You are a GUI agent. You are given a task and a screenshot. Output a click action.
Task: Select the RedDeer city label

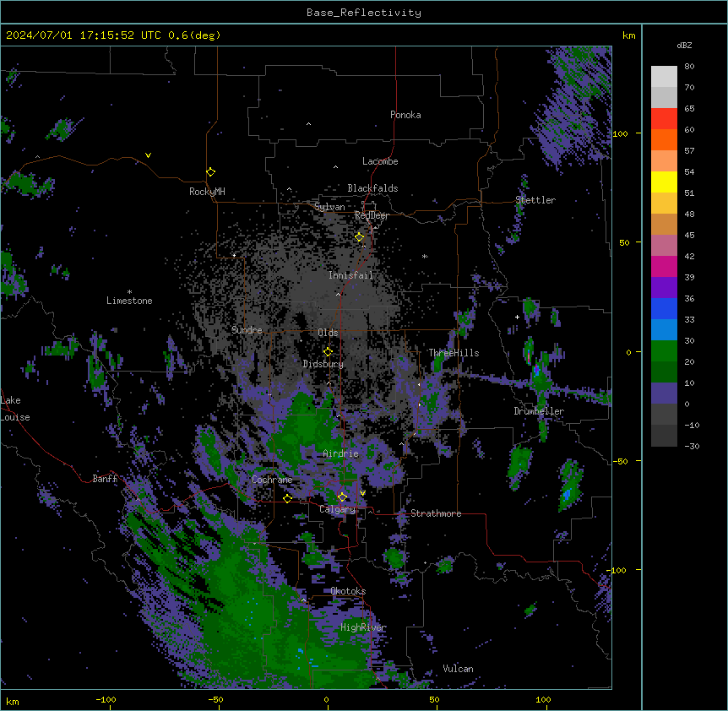pos(372,215)
